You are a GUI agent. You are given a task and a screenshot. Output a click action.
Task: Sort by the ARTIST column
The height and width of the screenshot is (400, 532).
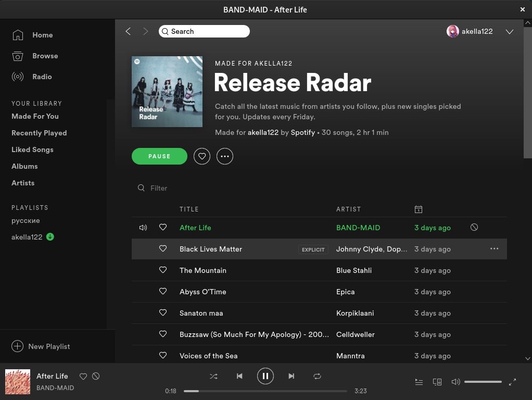(x=348, y=209)
